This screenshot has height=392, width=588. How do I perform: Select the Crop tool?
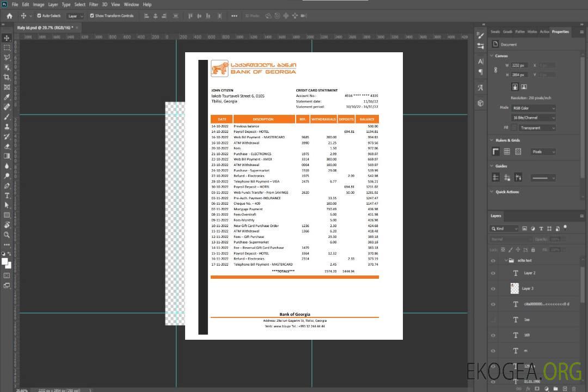click(x=7, y=77)
